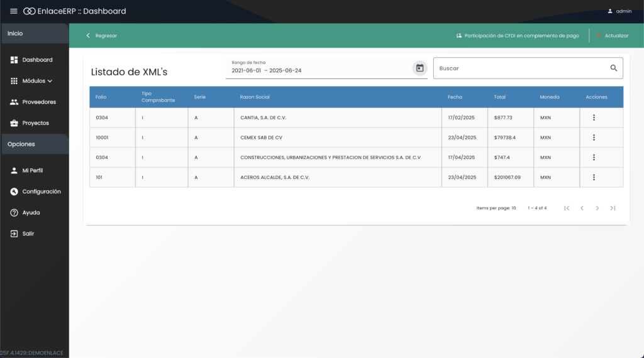The width and height of the screenshot is (644, 358).
Task: Open actions menu for CEMEX SAB DE CV
Action: [594, 138]
